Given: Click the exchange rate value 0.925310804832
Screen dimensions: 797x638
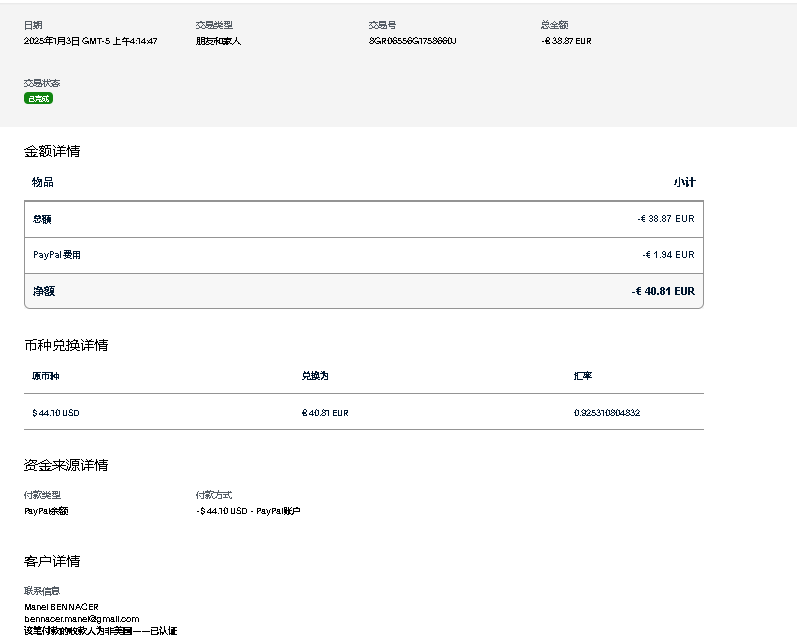Looking at the screenshot, I should [x=607, y=413].
